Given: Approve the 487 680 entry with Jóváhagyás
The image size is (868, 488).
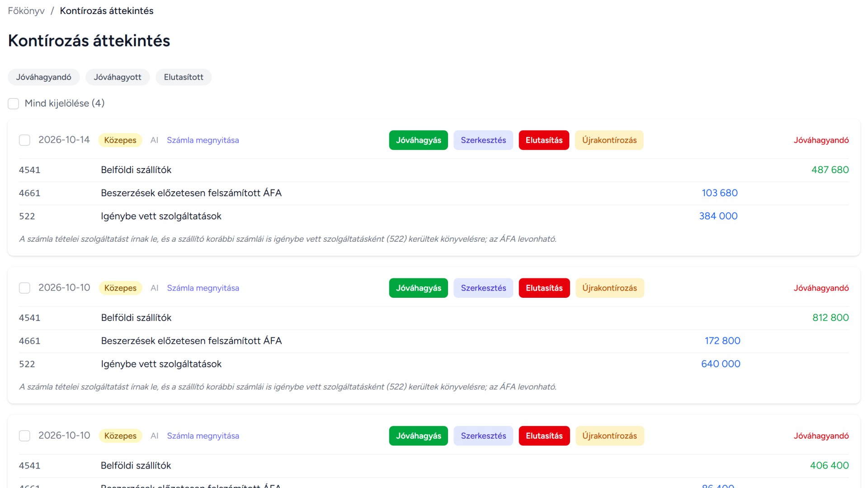Looking at the screenshot, I should [x=419, y=140].
